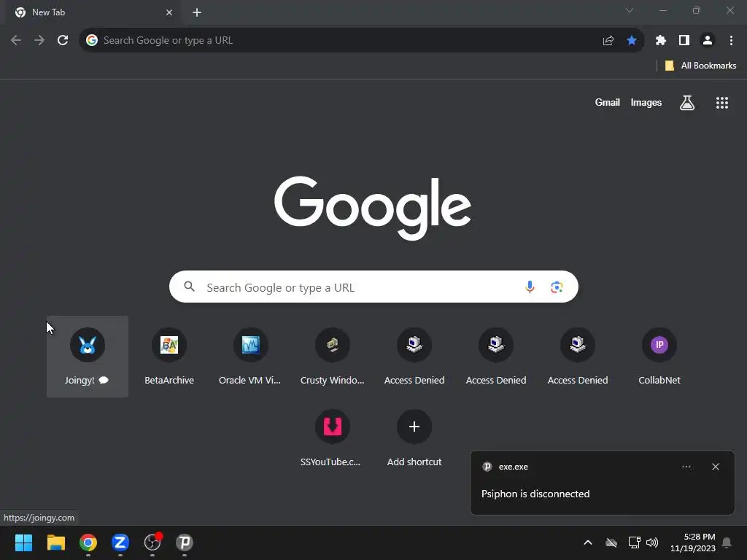Image resolution: width=747 pixels, height=560 pixels.
Task: Click the Psiphon is disconnected message
Action: coord(535,494)
